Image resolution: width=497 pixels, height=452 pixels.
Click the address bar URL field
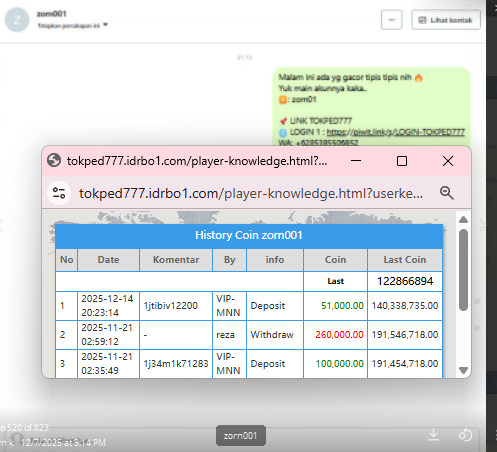click(x=251, y=193)
